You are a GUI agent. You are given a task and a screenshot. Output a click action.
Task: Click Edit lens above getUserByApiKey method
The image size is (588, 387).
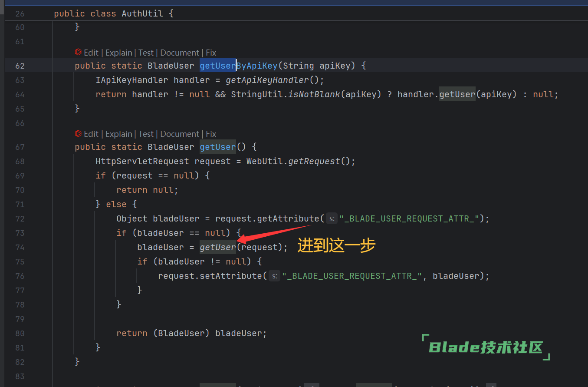[91, 53]
